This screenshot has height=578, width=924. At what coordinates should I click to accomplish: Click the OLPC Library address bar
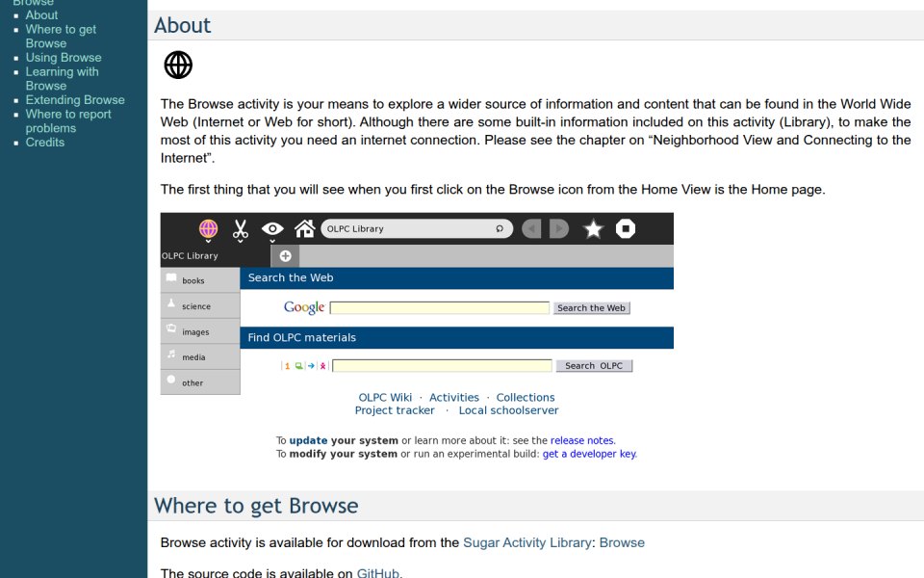pos(417,229)
